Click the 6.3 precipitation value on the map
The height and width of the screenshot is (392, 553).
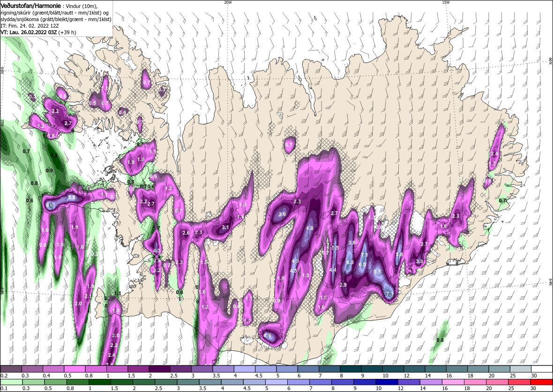point(350,262)
